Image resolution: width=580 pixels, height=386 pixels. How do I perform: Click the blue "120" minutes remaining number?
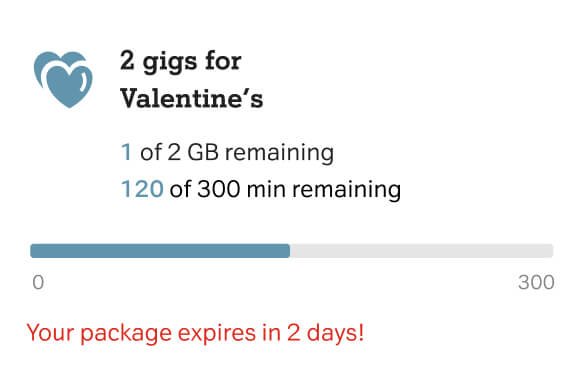tap(142, 189)
